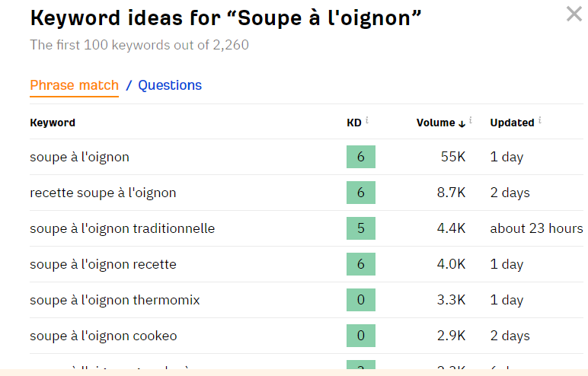Click the Updated column header
This screenshot has width=588, height=376.
point(511,123)
